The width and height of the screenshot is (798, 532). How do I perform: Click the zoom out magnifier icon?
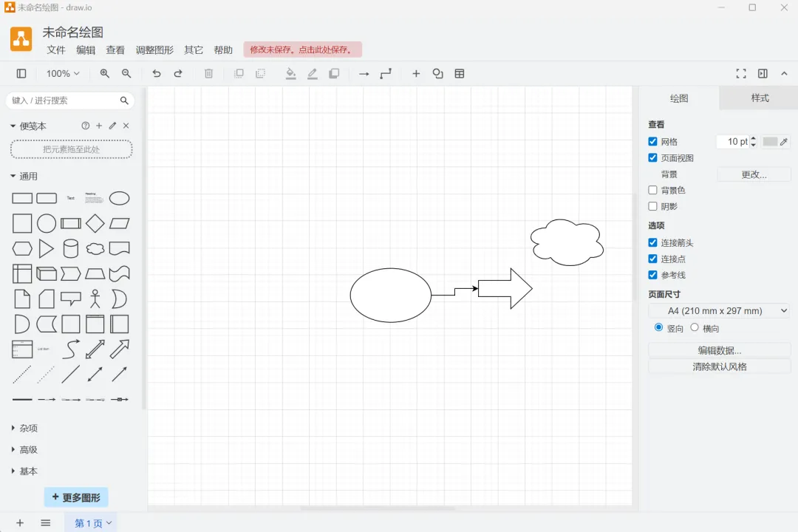click(x=126, y=74)
